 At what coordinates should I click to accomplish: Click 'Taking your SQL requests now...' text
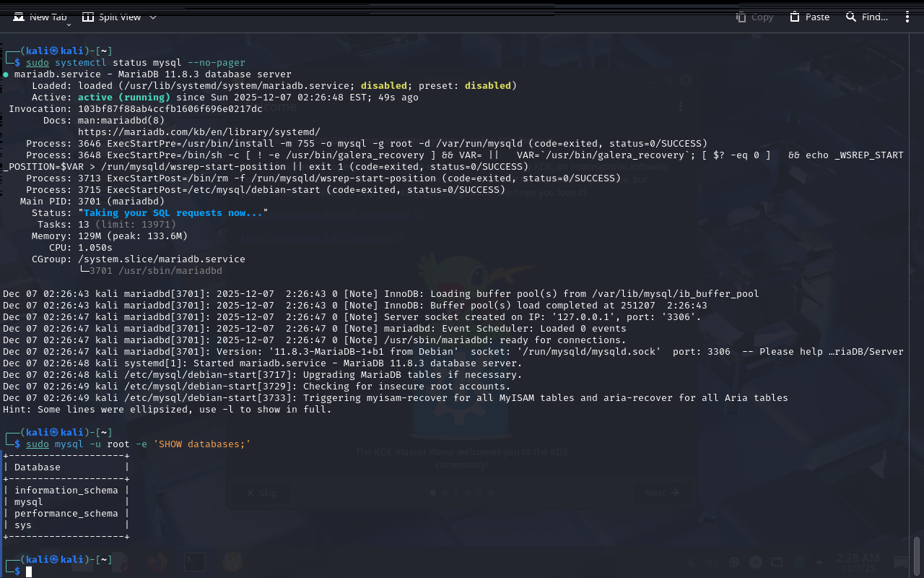(x=173, y=212)
